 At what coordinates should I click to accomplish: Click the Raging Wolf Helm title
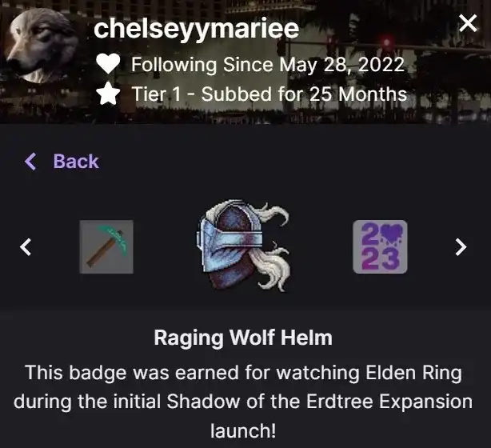click(243, 338)
